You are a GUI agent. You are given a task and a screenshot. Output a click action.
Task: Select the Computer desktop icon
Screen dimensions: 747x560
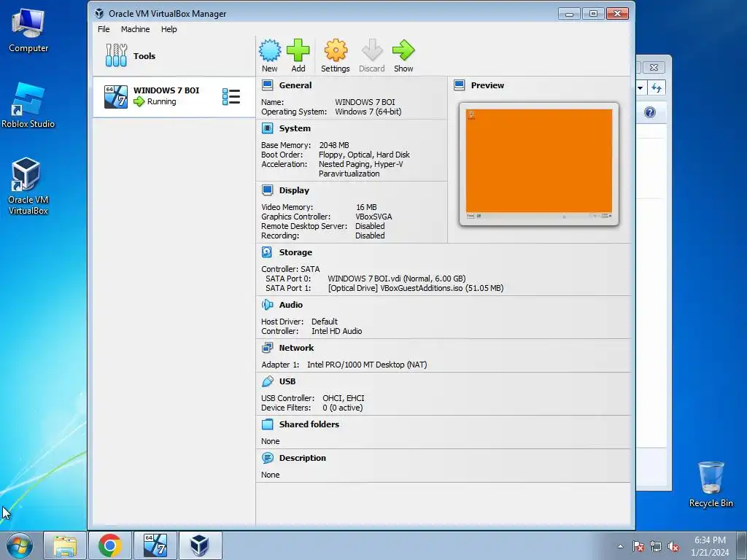tap(28, 30)
